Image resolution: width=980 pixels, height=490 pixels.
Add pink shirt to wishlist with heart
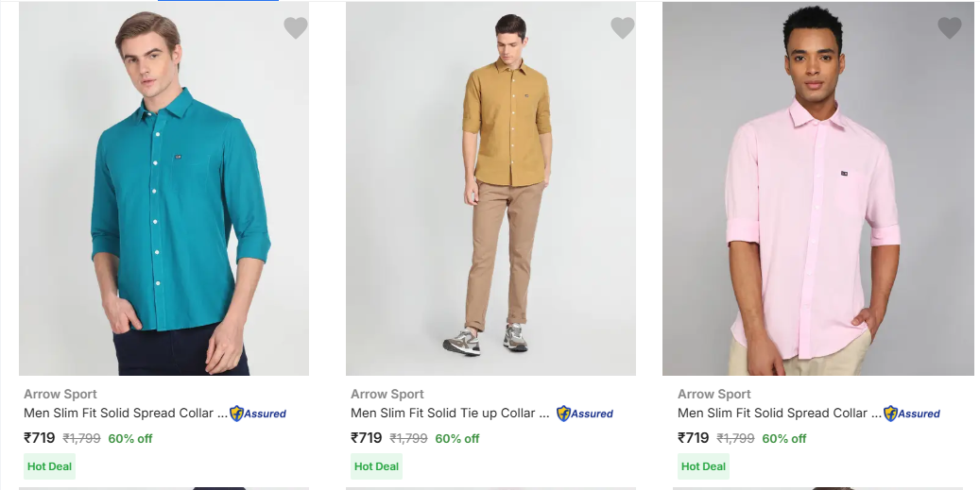pyautogui.click(x=950, y=28)
